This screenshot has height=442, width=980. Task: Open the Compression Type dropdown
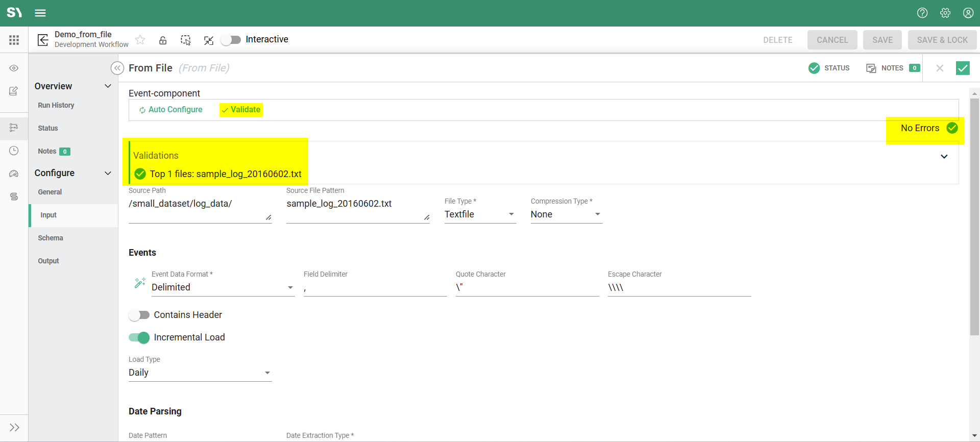pos(566,214)
